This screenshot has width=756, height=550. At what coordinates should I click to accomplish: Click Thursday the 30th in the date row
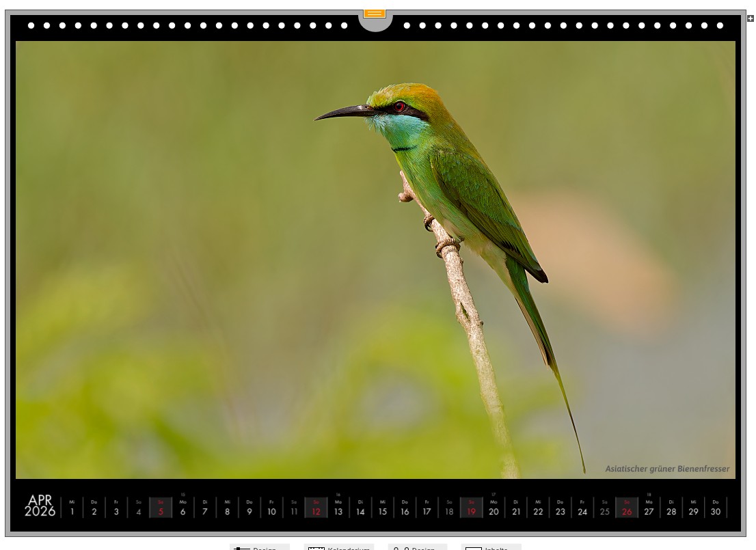point(716,508)
